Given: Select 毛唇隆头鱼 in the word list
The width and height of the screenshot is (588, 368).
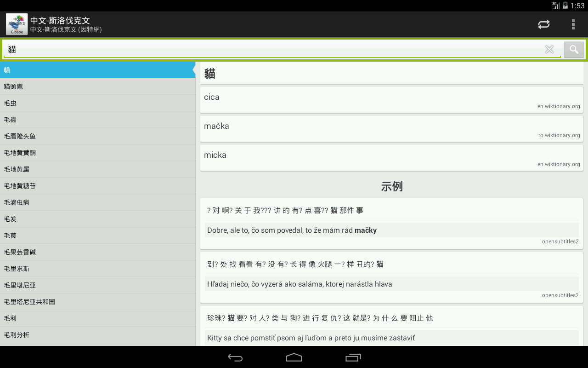Looking at the screenshot, I should point(97,136).
